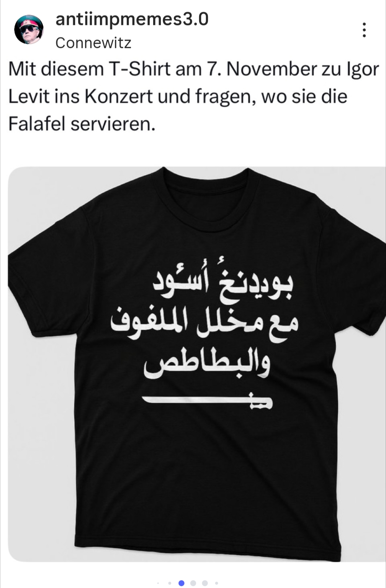
Task: Select the active blue carousel dot
Action: pyautogui.click(x=182, y=583)
